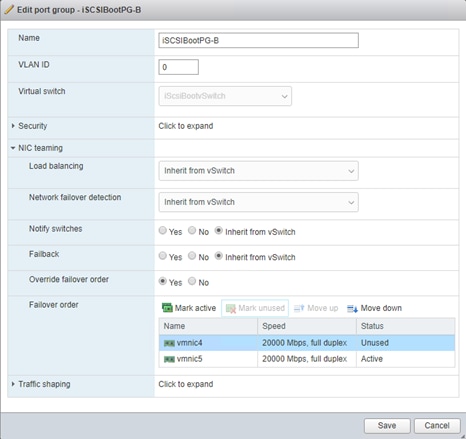Click the Cancel button
The width and height of the screenshot is (466, 439).
pyautogui.click(x=437, y=426)
